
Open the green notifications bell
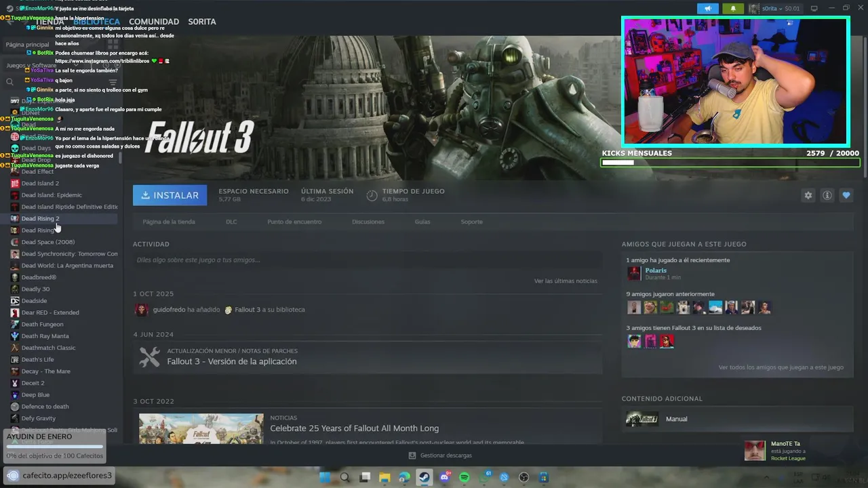coord(732,9)
